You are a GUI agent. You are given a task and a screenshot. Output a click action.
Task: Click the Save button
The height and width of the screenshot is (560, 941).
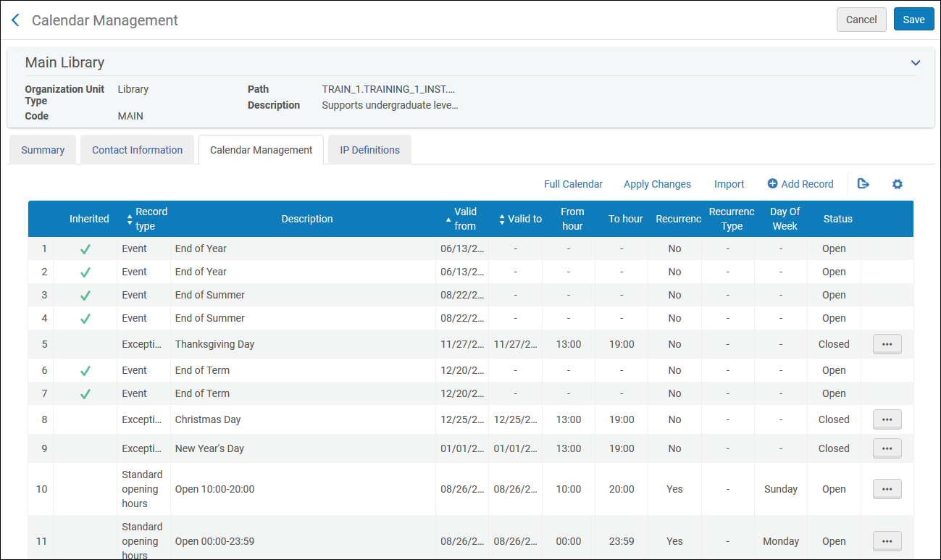tap(913, 20)
